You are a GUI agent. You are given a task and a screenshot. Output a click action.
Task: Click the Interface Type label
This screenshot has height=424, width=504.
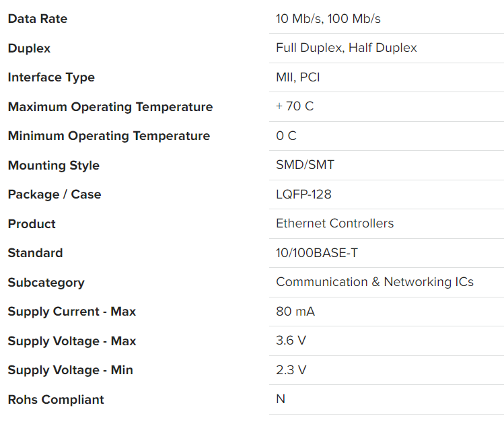[x=51, y=77]
